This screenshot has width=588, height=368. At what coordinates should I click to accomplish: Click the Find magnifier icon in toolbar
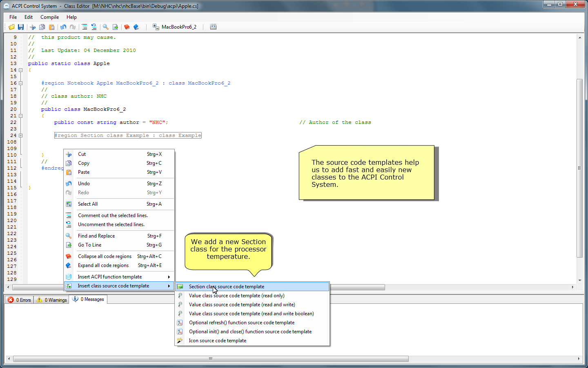click(106, 27)
